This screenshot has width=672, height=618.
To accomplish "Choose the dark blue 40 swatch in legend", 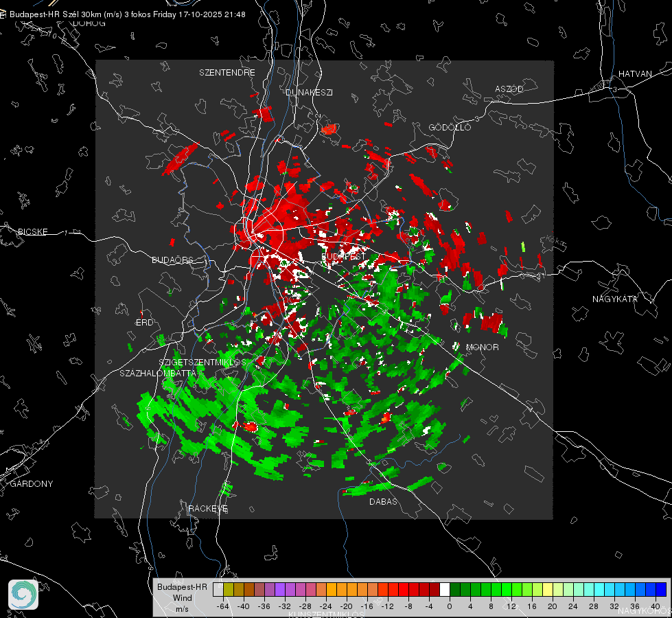I will pyautogui.click(x=661, y=589).
